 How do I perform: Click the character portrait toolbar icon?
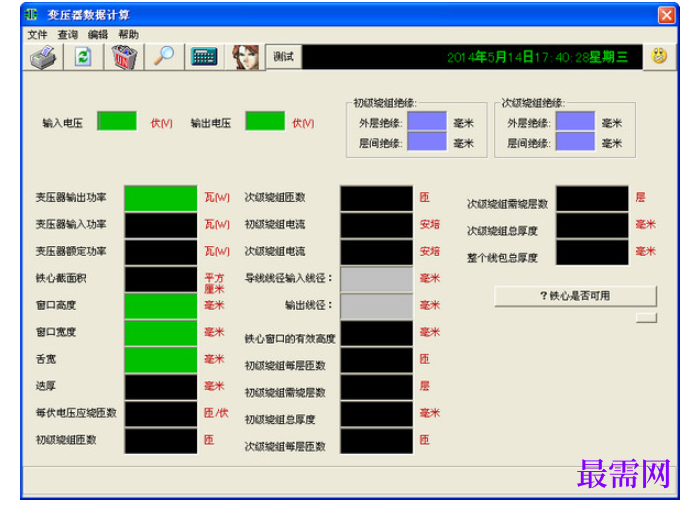tap(245, 57)
